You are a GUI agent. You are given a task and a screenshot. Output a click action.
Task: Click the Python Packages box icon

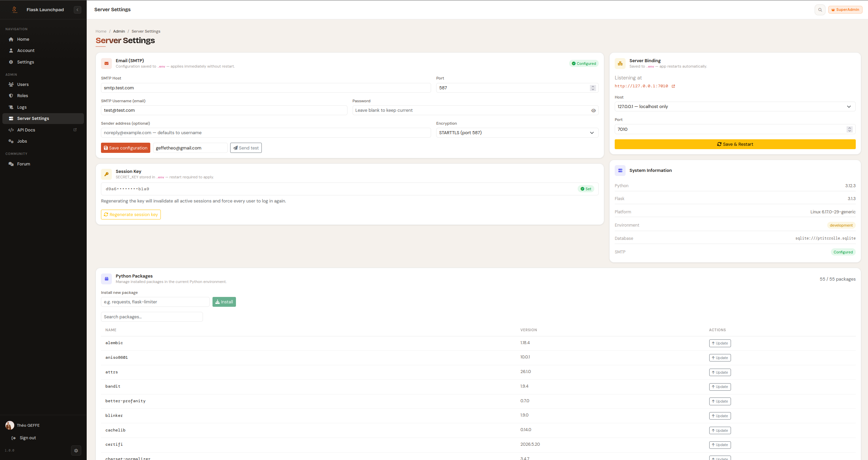click(x=106, y=279)
